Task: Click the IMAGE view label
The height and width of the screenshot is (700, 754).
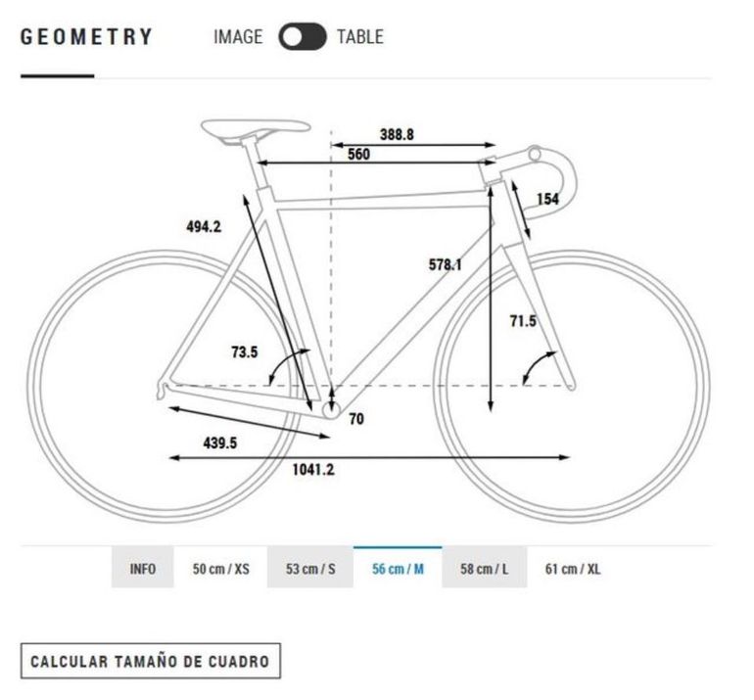Action: pyautogui.click(x=238, y=37)
